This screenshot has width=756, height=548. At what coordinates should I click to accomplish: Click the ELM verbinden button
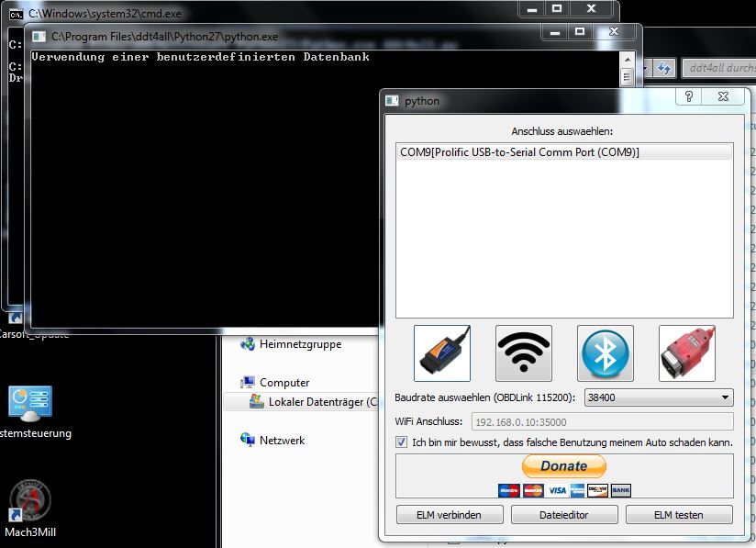(x=450, y=515)
